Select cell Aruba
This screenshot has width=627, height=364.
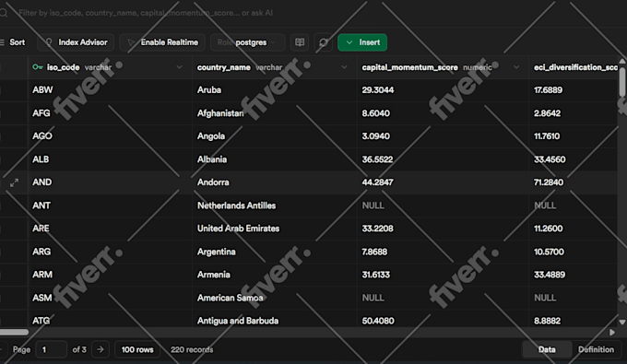coord(275,90)
